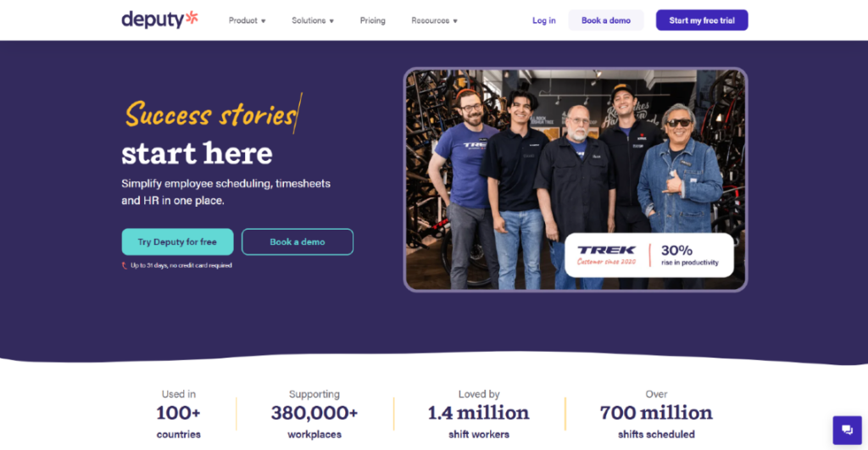Open the Solutions menu

[313, 20]
